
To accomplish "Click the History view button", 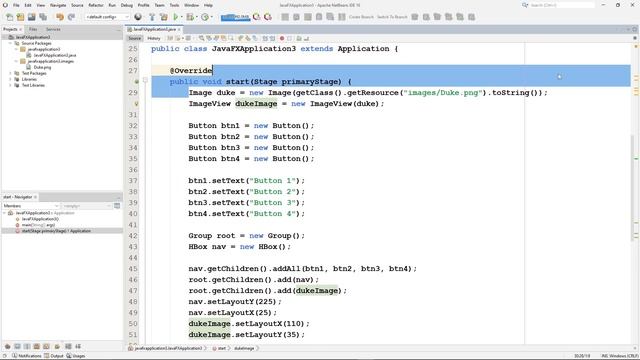I will (154, 38).
